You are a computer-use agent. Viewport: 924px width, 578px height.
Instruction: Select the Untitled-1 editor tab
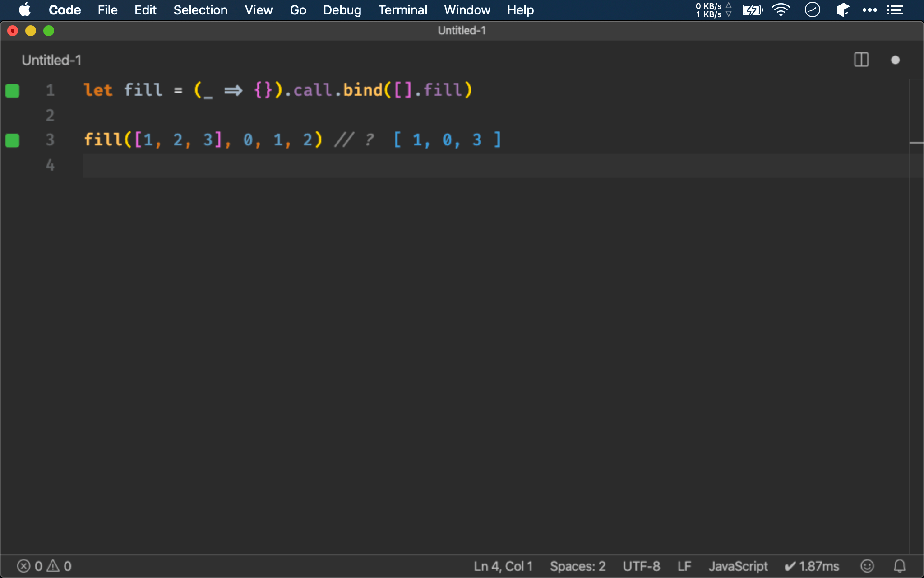51,60
